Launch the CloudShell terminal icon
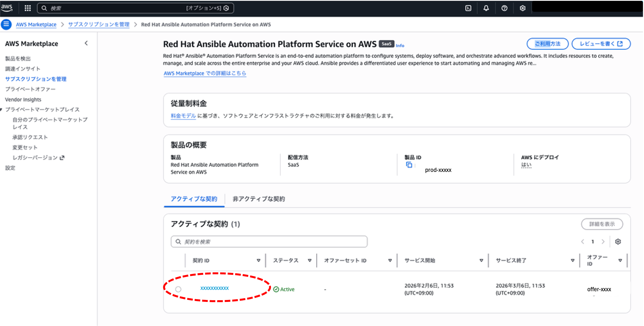 click(x=468, y=8)
